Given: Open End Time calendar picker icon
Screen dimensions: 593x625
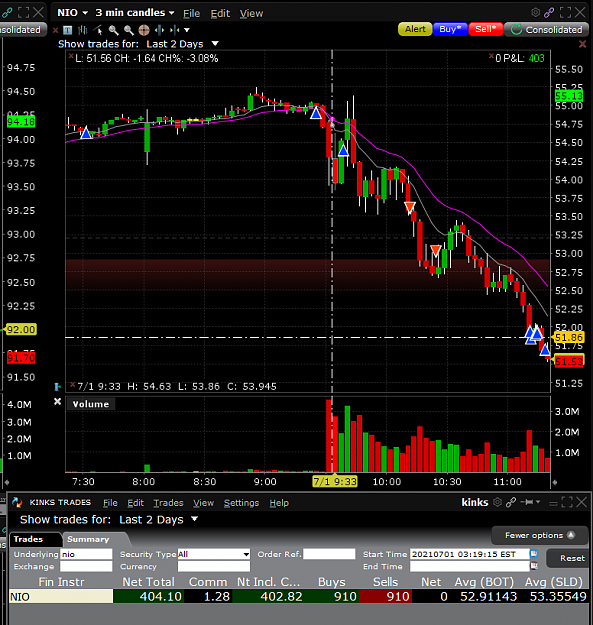Looking at the screenshot, I should [534, 566].
